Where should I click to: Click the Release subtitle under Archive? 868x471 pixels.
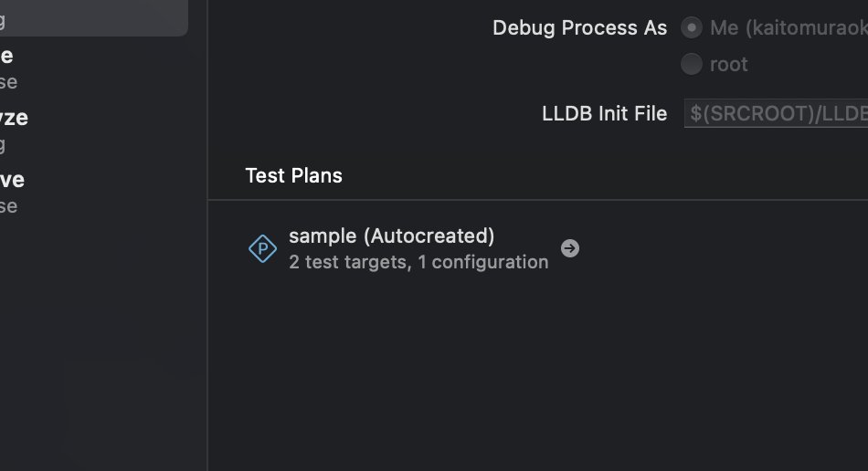pos(8,206)
